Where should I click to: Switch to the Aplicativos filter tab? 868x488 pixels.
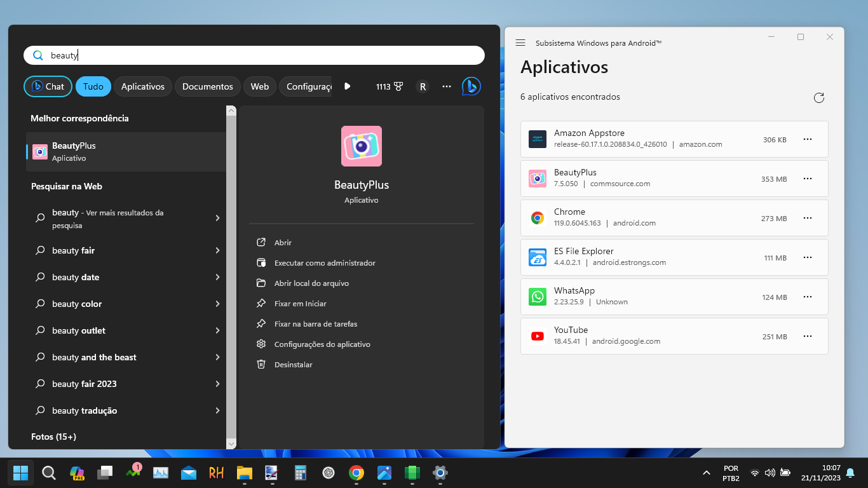coord(143,86)
